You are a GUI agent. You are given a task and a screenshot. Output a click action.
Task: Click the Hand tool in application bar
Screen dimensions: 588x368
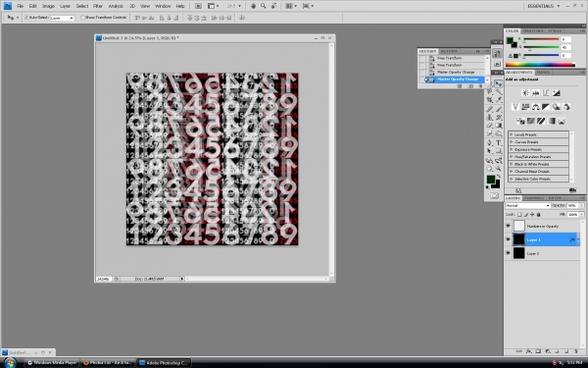point(253,6)
